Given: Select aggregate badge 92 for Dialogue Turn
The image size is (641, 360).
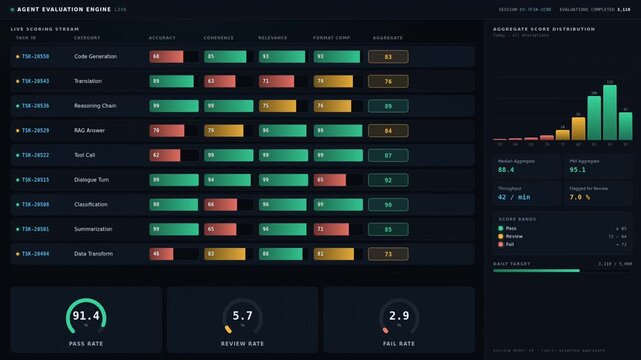Looking at the screenshot, I should (388, 180).
